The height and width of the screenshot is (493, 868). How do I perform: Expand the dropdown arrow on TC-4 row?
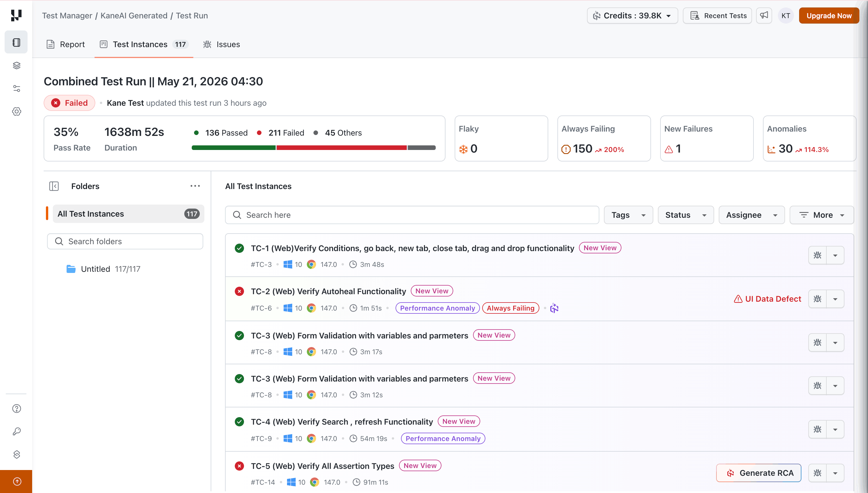[x=835, y=429]
